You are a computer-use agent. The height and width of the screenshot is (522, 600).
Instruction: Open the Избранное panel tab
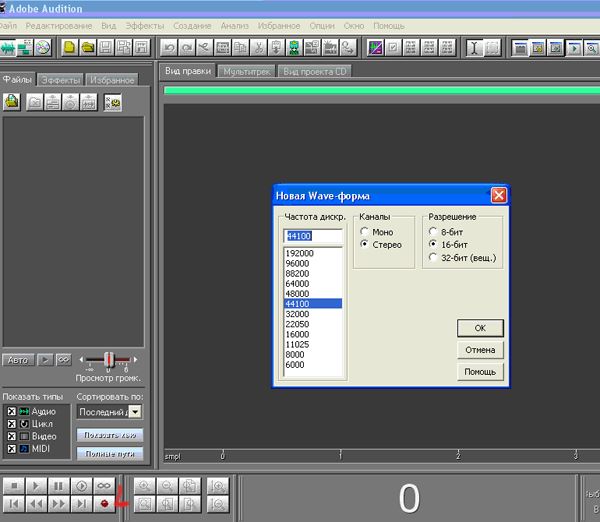[x=112, y=80]
